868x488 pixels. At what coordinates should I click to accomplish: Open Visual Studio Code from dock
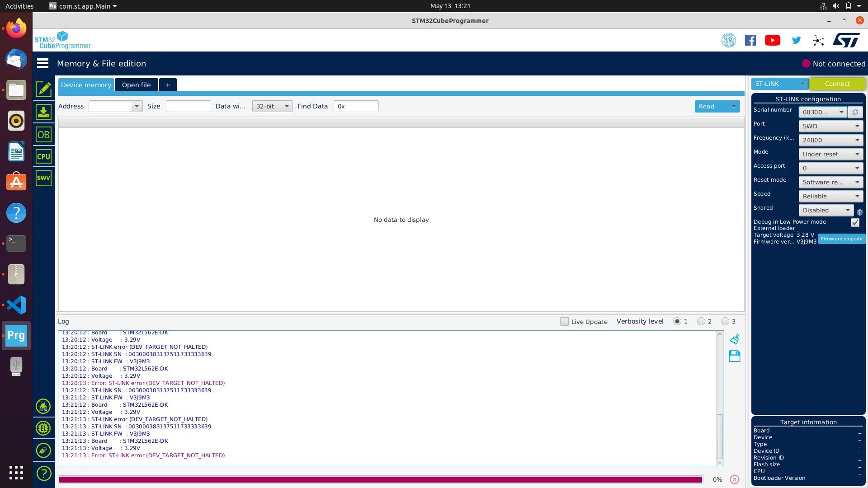tap(16, 305)
